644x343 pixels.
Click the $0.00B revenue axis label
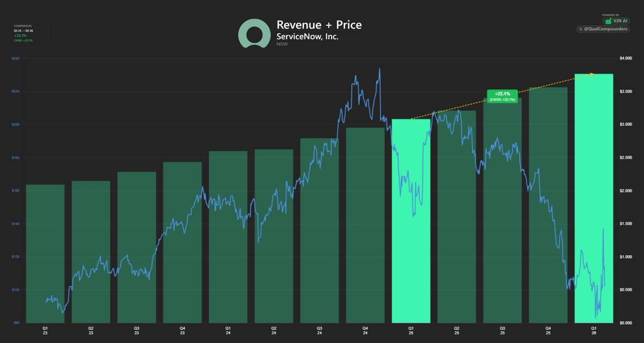tap(627, 323)
